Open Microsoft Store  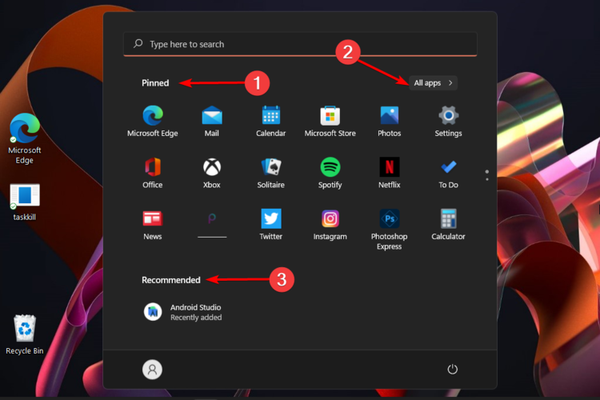[330, 121]
